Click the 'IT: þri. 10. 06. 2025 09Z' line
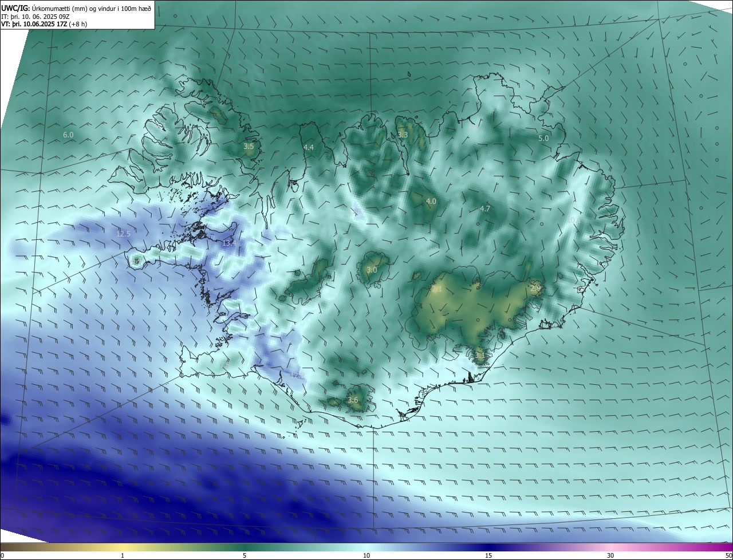 pos(36,17)
